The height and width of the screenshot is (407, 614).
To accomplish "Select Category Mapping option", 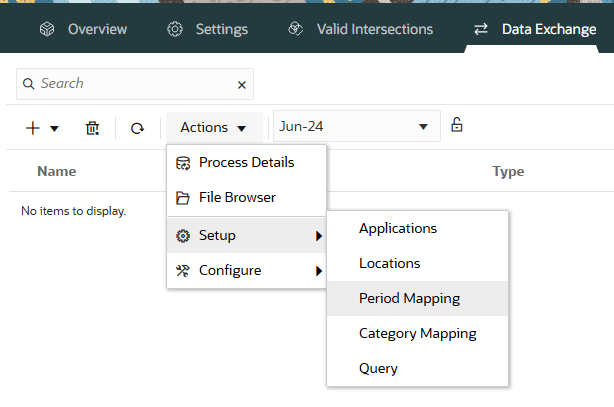I will [x=417, y=333].
